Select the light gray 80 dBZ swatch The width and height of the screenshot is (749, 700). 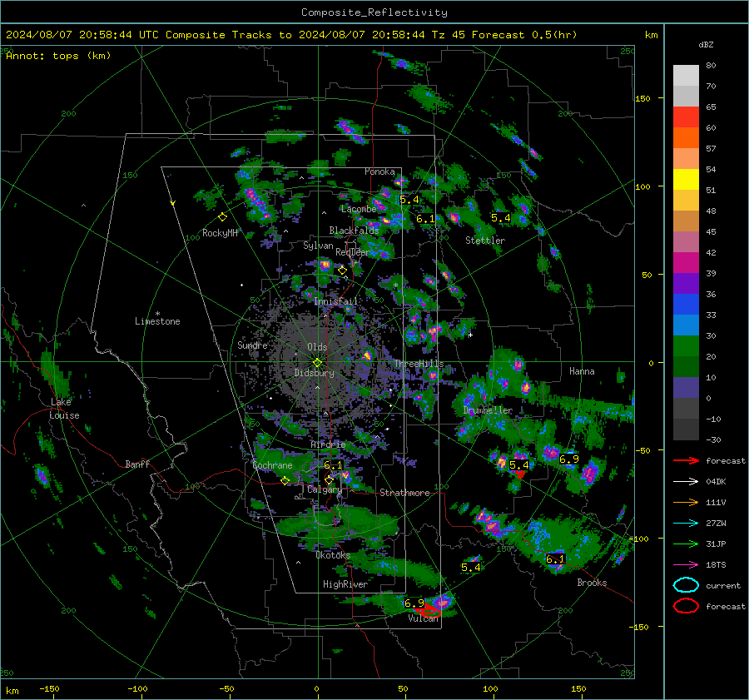(686, 75)
